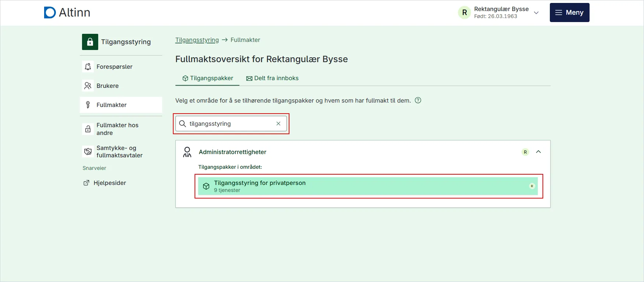Open Samtykke- og fullmaktsavtaler
644x282 pixels.
[x=121, y=151]
